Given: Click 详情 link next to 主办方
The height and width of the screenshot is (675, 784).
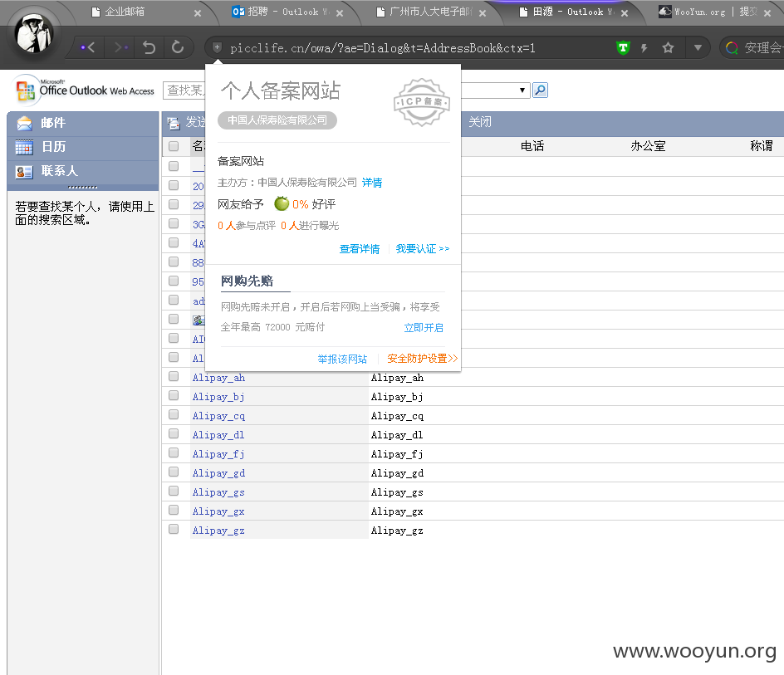Looking at the screenshot, I should click(x=372, y=183).
